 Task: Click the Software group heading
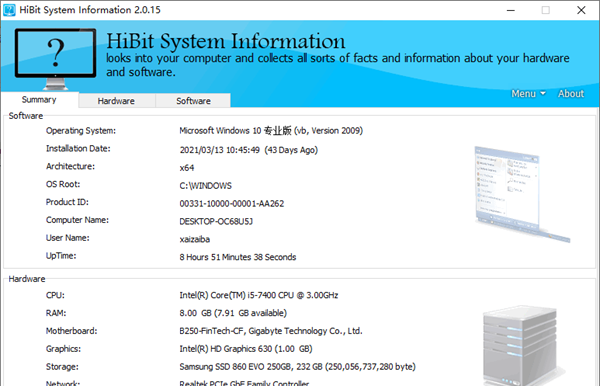(x=26, y=116)
